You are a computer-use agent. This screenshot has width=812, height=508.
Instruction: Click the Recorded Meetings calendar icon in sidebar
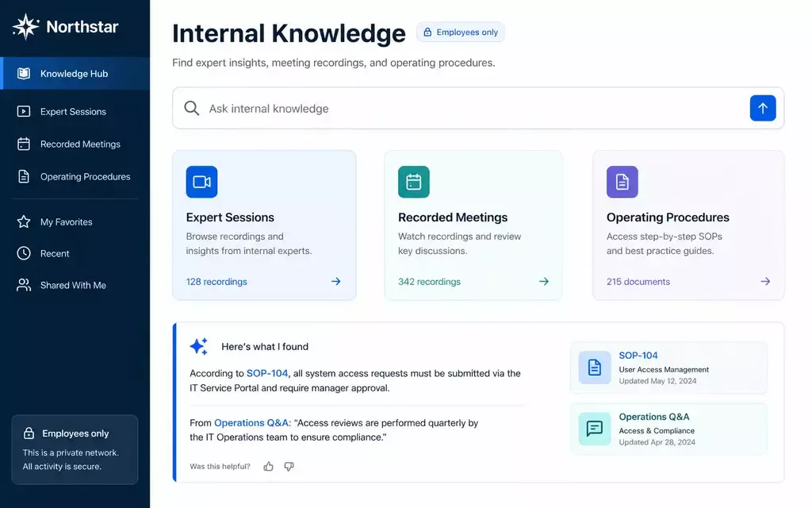(24, 144)
